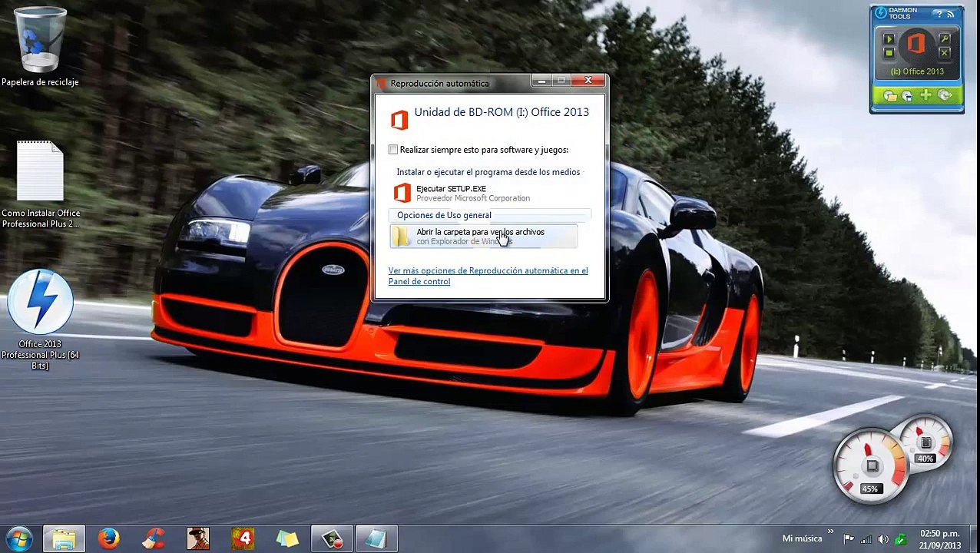Click the Office logo beside the drive title
This screenshot has width=980, height=553.
pyautogui.click(x=399, y=119)
